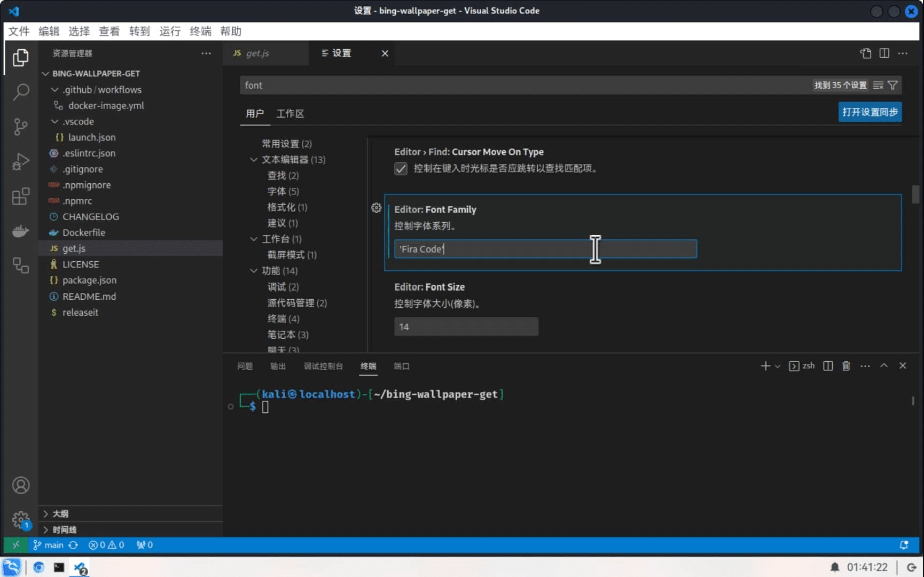This screenshot has height=577, width=924.
Task: Split the editor to the right
Action: point(884,53)
